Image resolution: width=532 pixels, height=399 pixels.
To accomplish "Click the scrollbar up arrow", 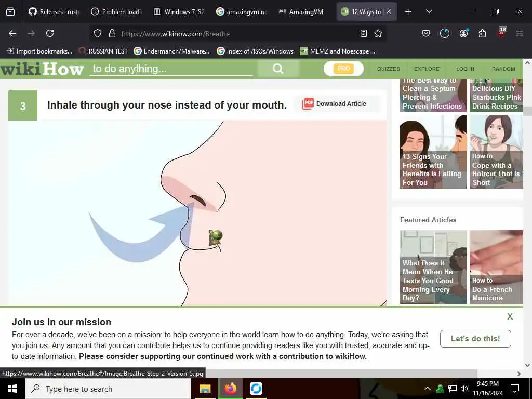I will (527, 63).
